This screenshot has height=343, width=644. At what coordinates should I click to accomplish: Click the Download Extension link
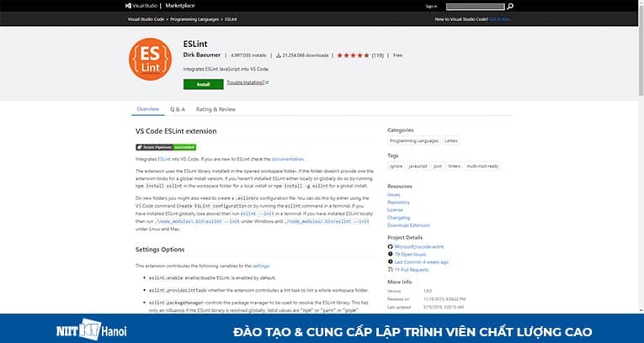pyautogui.click(x=408, y=225)
